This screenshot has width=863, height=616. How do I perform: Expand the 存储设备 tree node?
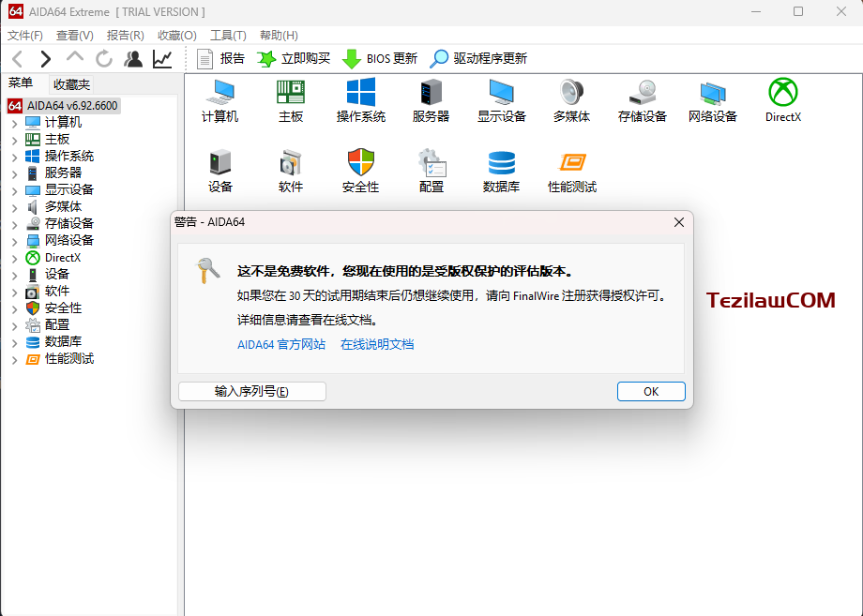tap(15, 224)
